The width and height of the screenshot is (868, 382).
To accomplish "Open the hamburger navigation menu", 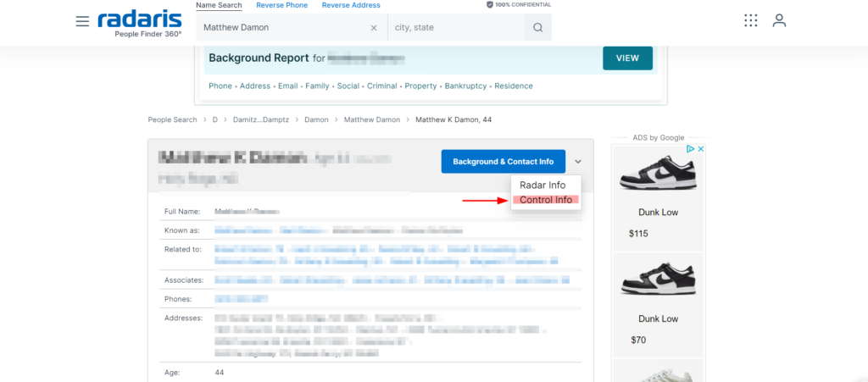I will [82, 21].
